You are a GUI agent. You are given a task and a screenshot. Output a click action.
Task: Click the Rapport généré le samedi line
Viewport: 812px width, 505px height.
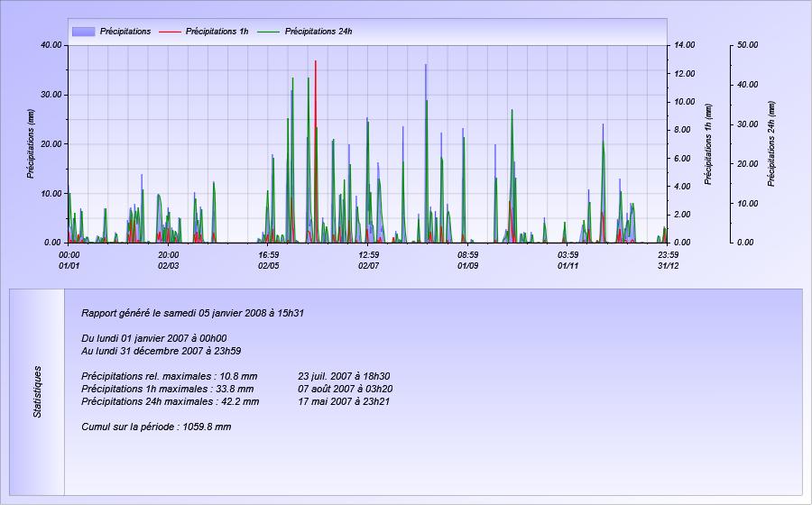[193, 313]
